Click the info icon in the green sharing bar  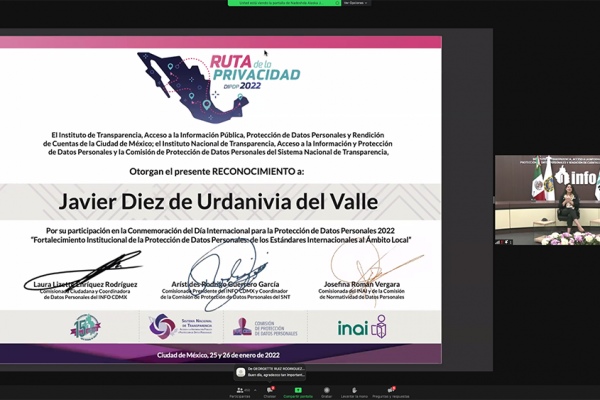point(337,3)
